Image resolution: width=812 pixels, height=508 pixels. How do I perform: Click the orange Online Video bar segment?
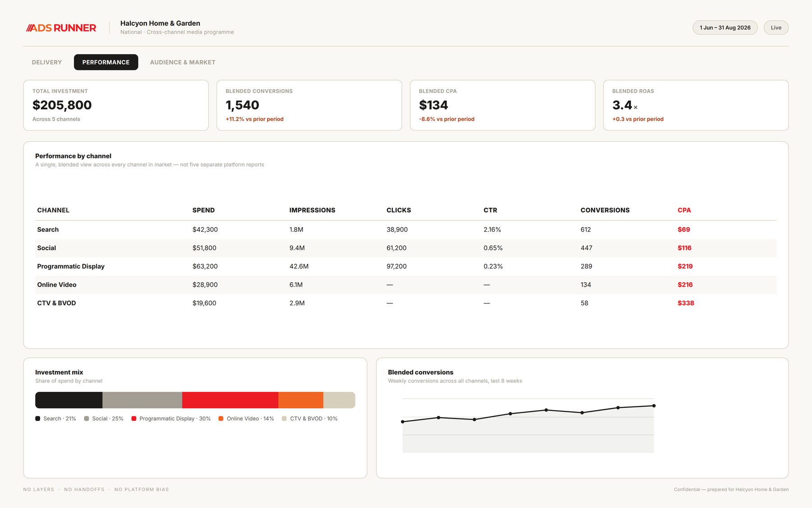coord(301,400)
